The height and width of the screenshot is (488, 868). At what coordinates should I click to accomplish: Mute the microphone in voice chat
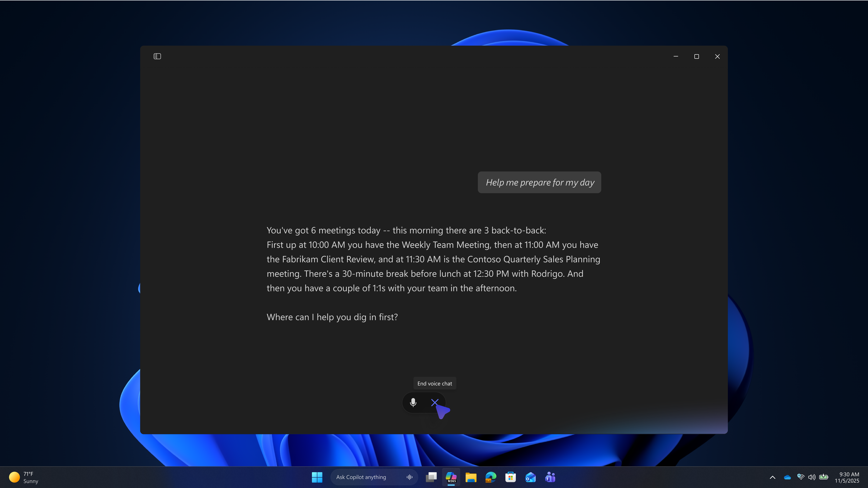(x=413, y=402)
